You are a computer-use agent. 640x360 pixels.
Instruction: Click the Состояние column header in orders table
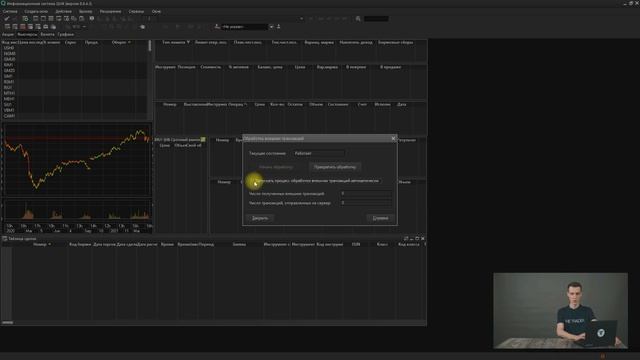pos(338,104)
